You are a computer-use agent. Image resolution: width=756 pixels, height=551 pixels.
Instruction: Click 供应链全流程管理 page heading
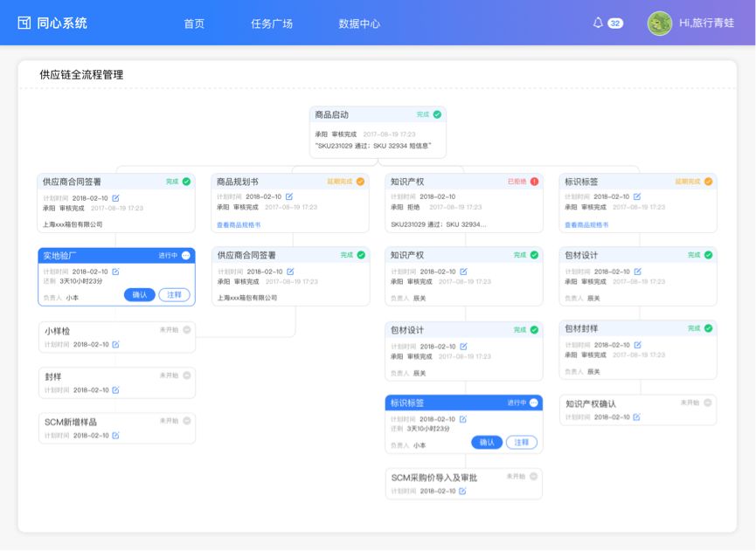81,74
